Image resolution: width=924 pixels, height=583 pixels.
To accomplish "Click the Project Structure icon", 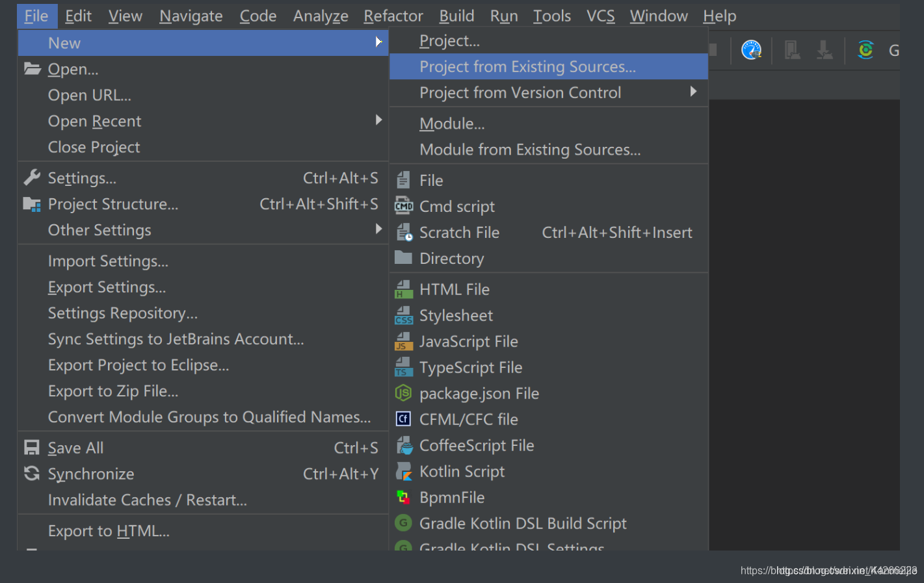I will (x=32, y=204).
